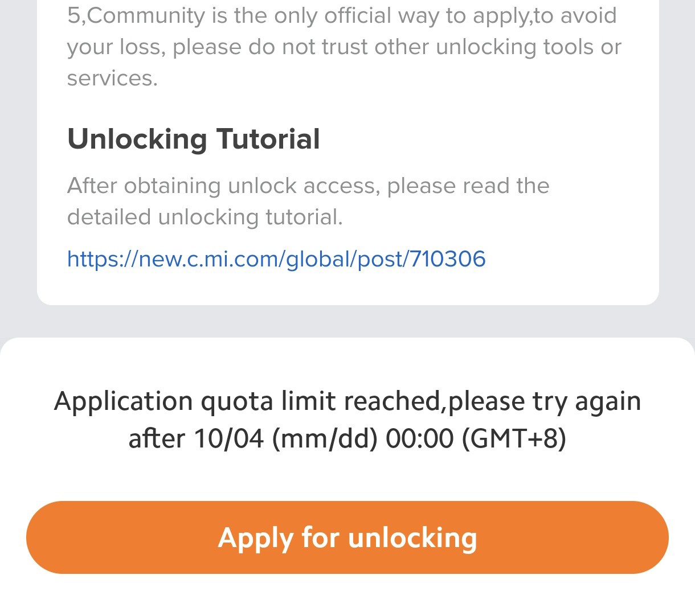Tap the '710306' post ID in the link
The height and width of the screenshot is (616, 695).
point(447,259)
